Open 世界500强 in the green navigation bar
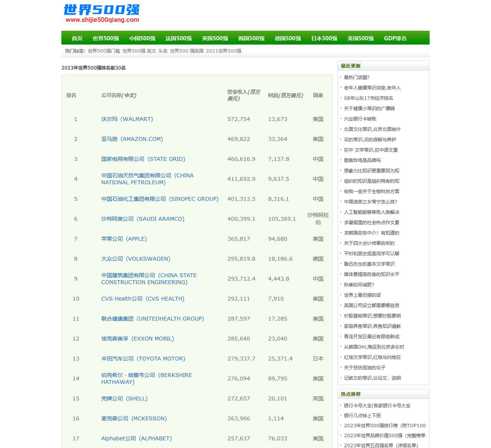The width and height of the screenshot is (491, 448). pos(106,38)
